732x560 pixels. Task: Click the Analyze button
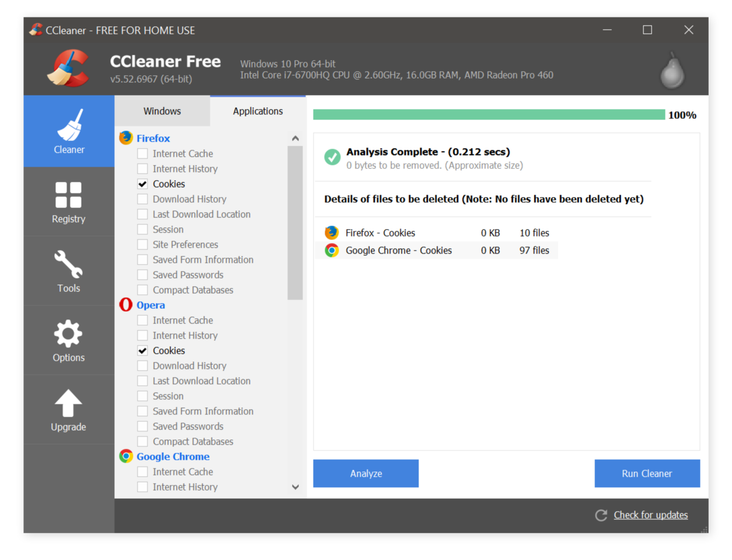tap(366, 473)
